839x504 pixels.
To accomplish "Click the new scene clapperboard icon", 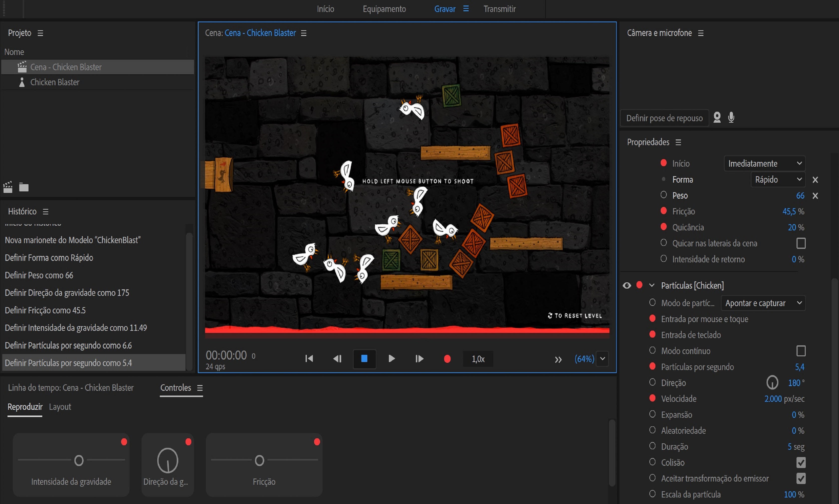I will [8, 187].
